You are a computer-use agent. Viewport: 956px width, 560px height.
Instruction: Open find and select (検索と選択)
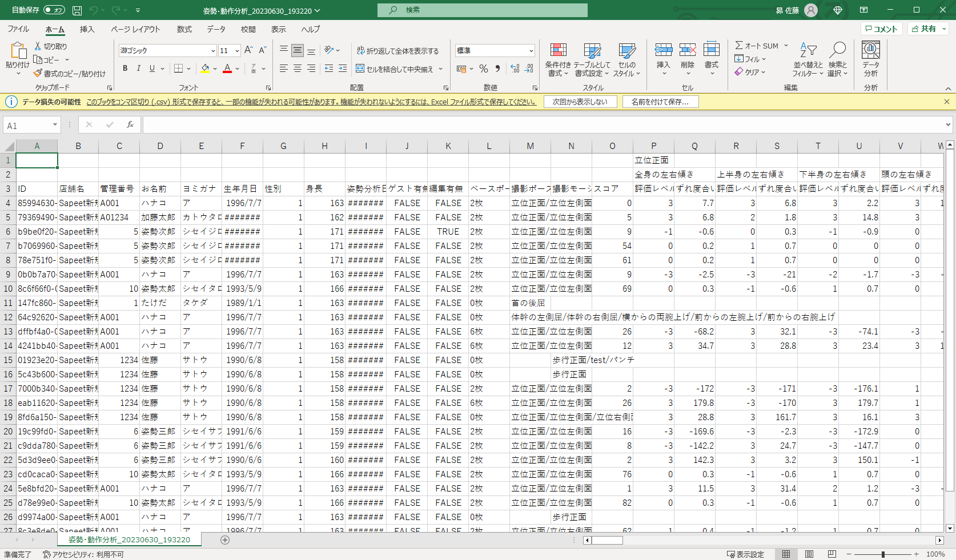838,60
